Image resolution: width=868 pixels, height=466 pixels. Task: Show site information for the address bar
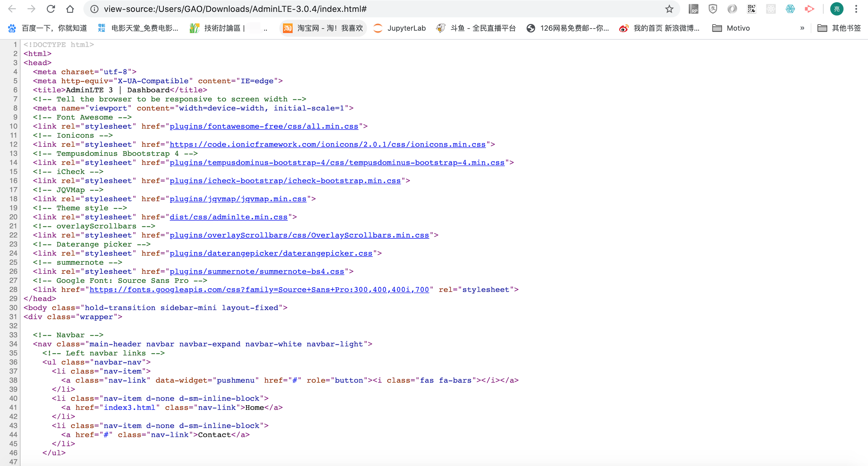click(x=95, y=9)
